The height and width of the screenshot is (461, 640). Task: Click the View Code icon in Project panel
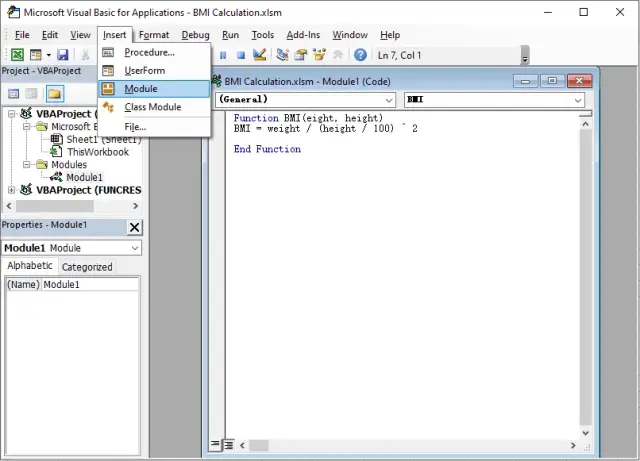[13, 94]
